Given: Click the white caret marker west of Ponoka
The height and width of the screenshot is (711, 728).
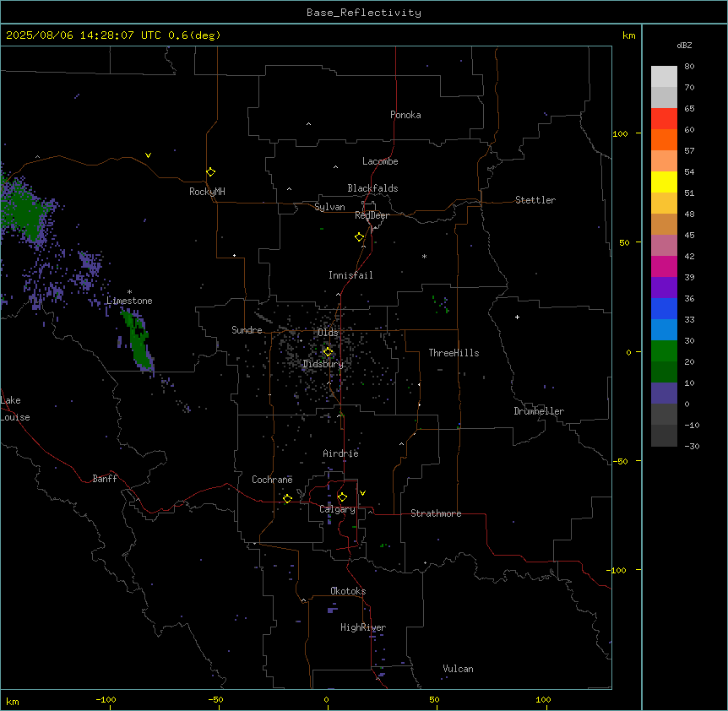Looking at the screenshot, I should [308, 124].
